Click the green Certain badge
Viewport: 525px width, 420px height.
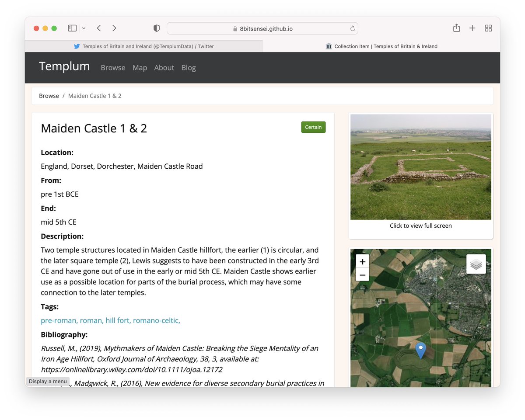point(313,127)
